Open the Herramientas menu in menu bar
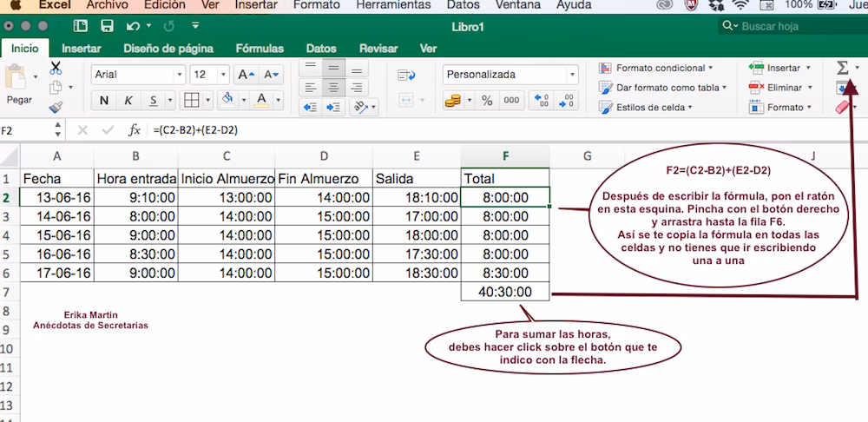The height and width of the screenshot is (422, 868). tap(393, 5)
